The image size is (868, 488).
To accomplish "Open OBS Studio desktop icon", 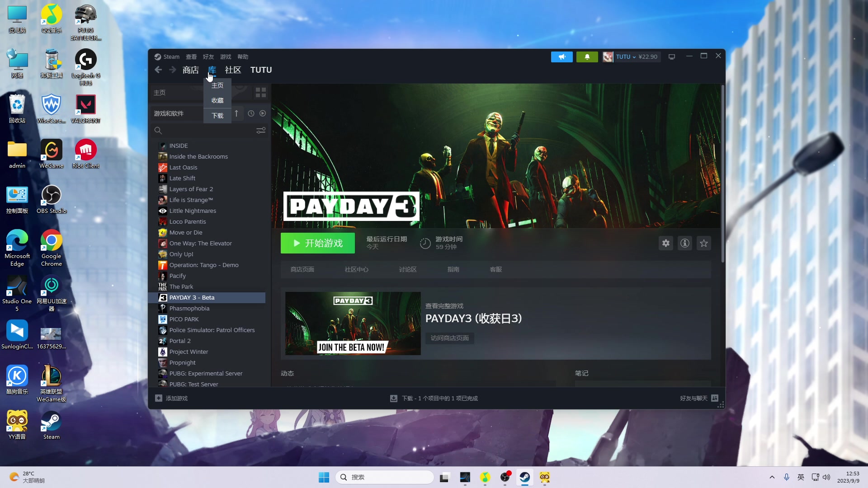I will (51, 199).
